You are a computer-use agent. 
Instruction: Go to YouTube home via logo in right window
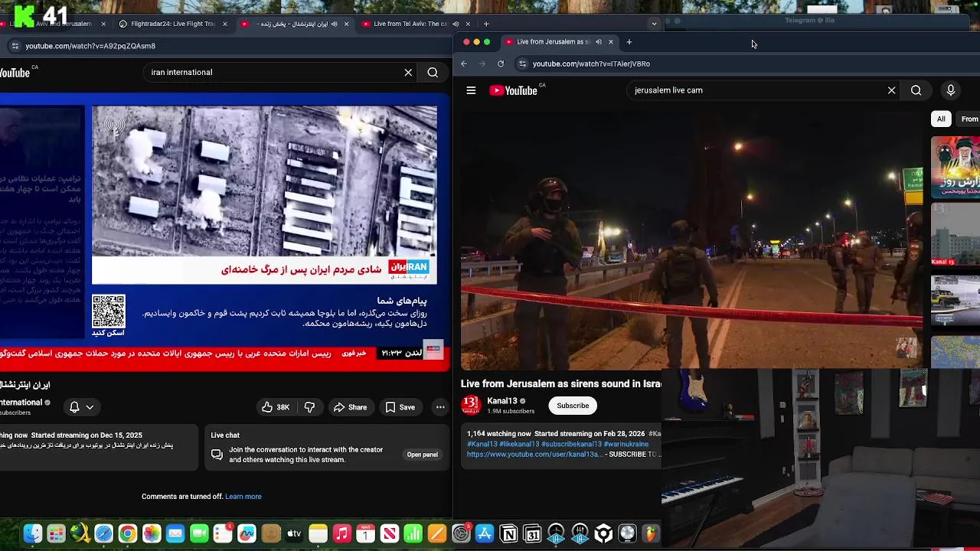coord(513,90)
